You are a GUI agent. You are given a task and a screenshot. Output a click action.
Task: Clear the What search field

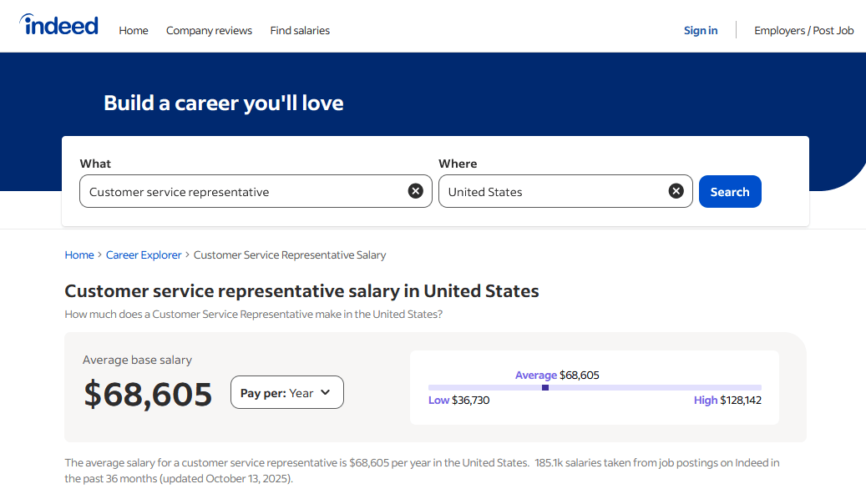415,191
